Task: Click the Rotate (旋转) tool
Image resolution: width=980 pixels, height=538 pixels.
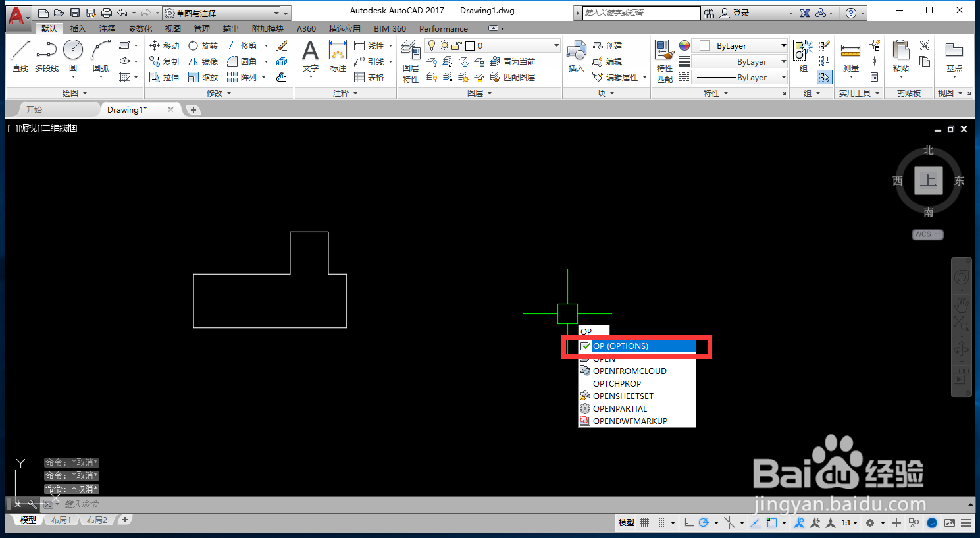Action: tap(203, 45)
